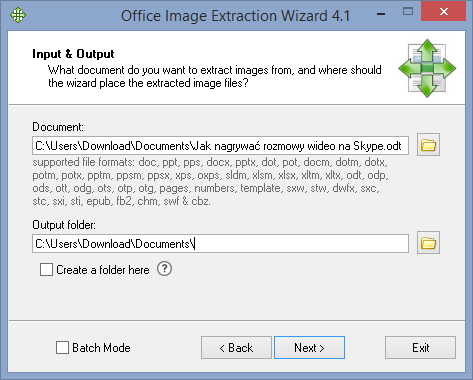Quit the wizard using the Exit button
The width and height of the screenshot is (473, 380).
(420, 348)
